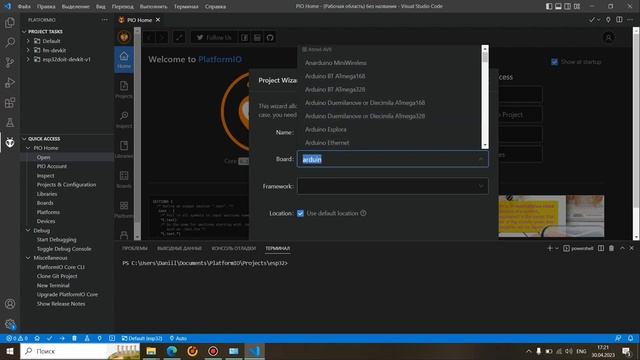Switch to КОНСОЛЬ ОТЛАДКИ panel tab

point(233,248)
